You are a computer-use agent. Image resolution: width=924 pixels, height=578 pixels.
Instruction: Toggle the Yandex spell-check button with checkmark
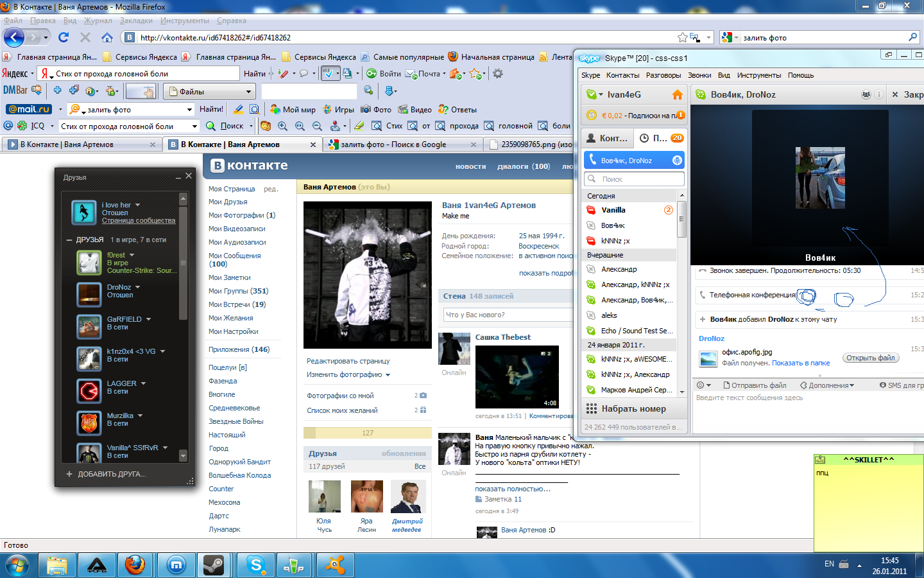(x=330, y=73)
